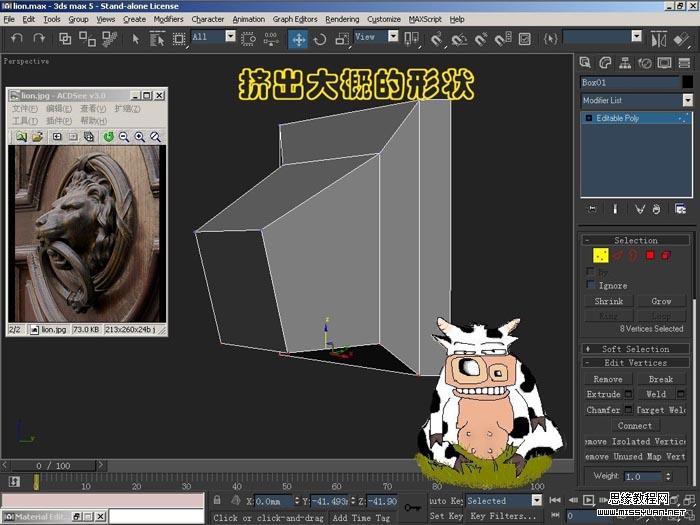The image size is (700, 525).
Task: Select Vertex sub-object level icon
Action: click(x=600, y=255)
